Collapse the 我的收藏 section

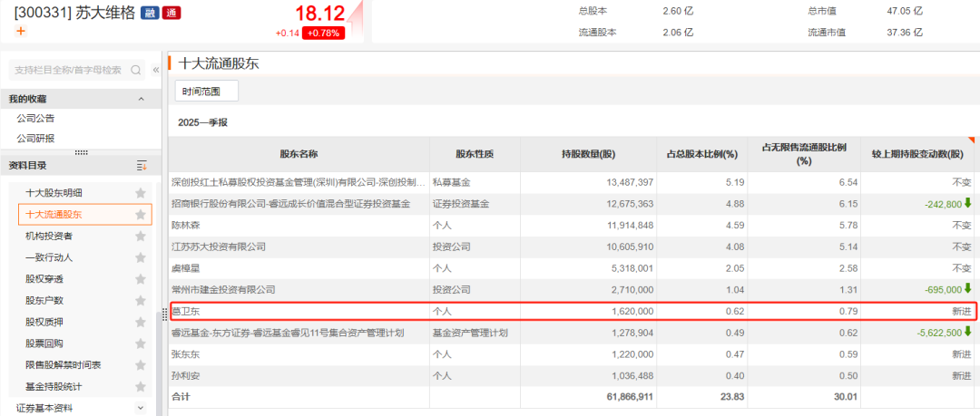pos(141,99)
